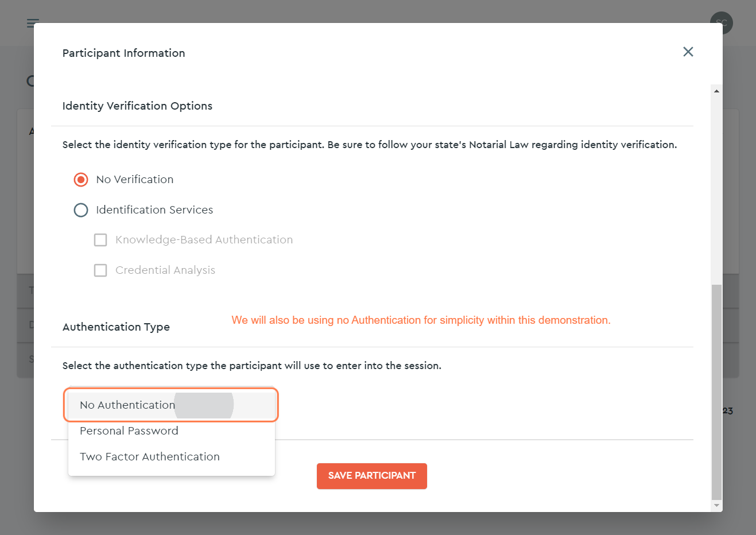Choose Two Factor Authentication option

(x=172, y=457)
